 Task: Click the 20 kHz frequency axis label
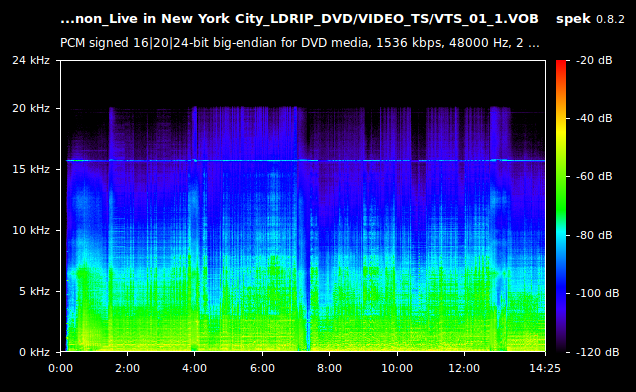[31, 108]
